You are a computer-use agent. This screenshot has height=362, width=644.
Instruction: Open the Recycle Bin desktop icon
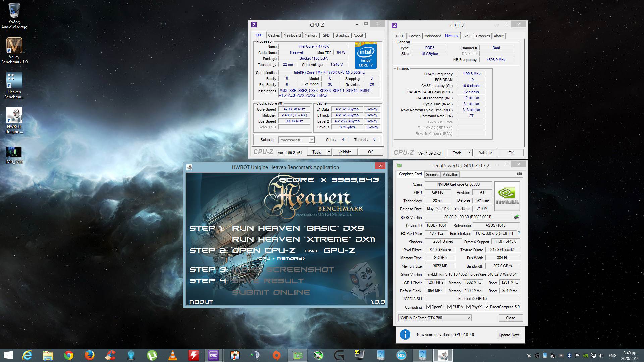coord(14,16)
